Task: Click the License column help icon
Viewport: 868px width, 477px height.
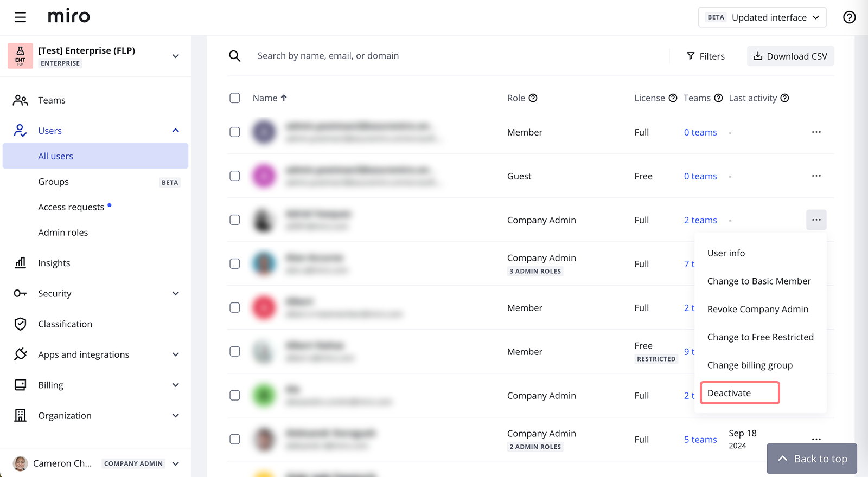Action: click(673, 98)
